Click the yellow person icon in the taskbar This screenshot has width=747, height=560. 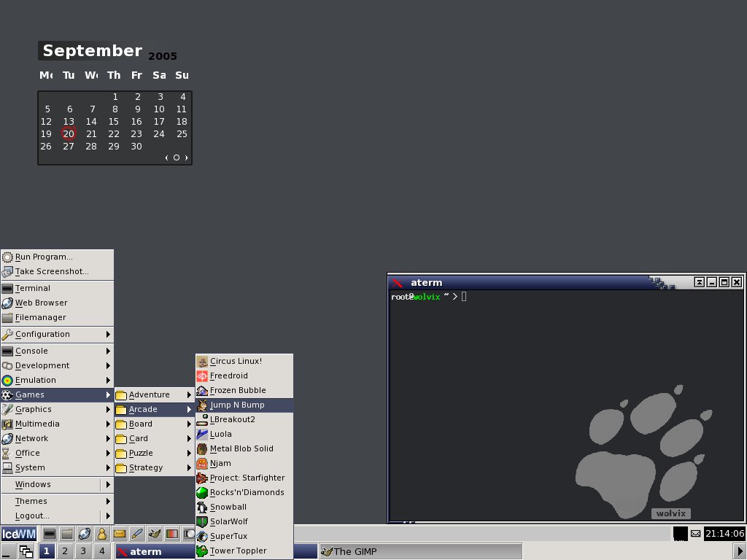[102, 534]
